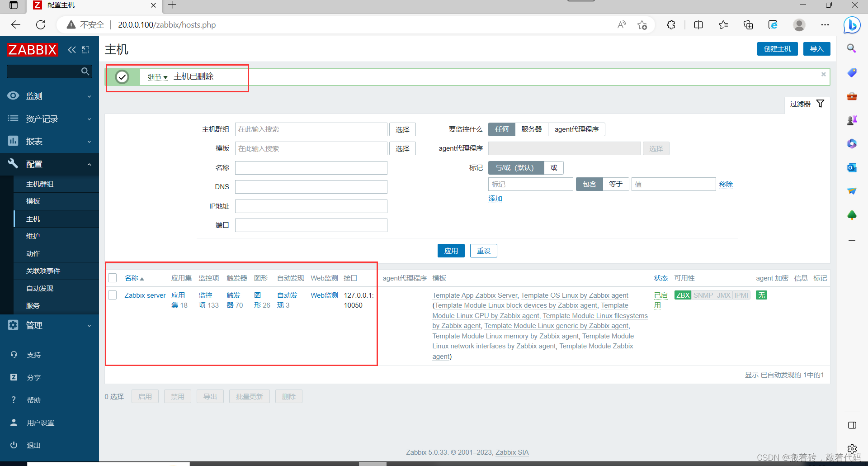Open read aloud icon in address bar
The width and height of the screenshot is (868, 466).
(622, 25)
